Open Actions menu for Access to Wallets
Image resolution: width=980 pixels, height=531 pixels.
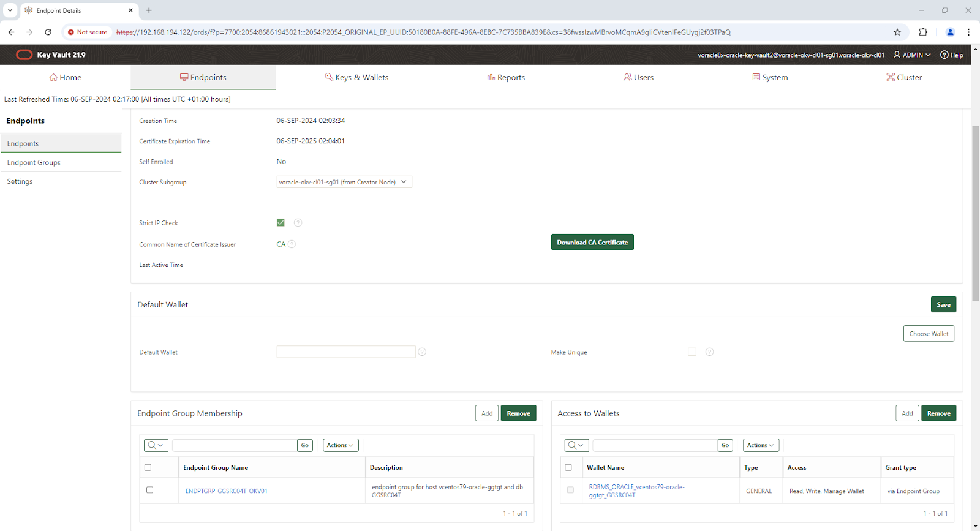coord(761,445)
